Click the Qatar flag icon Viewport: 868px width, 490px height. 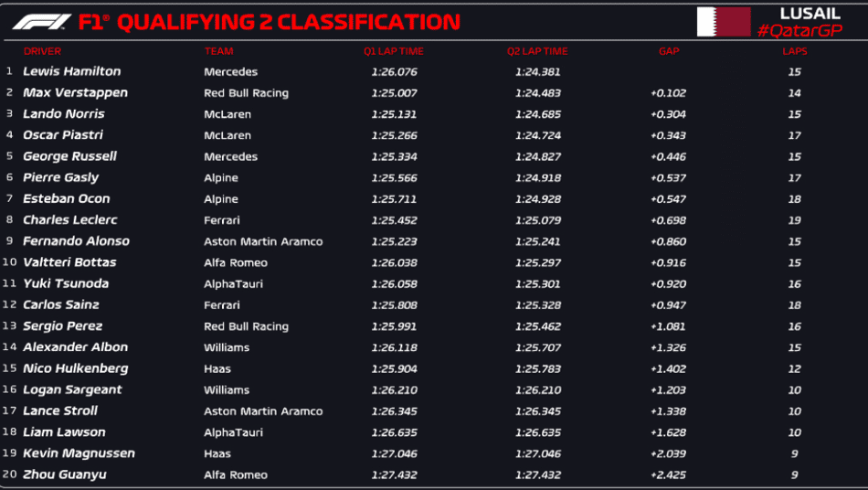point(724,22)
